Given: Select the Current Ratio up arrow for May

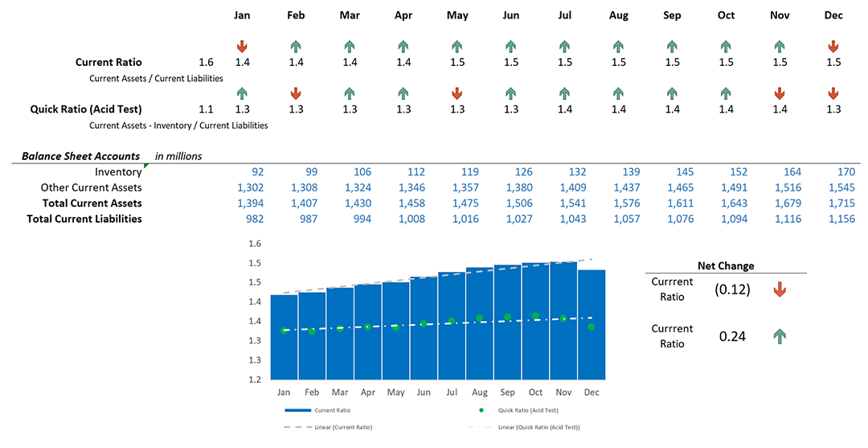Looking at the screenshot, I should pos(457,47).
